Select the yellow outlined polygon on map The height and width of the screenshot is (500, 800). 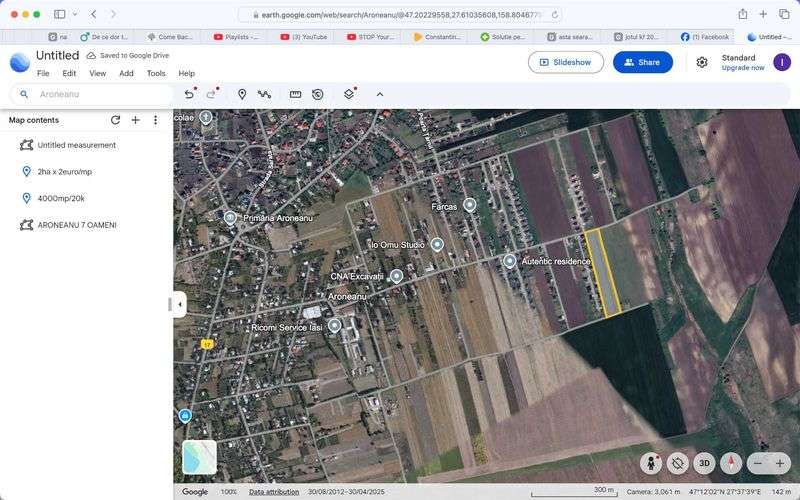pyautogui.click(x=603, y=272)
